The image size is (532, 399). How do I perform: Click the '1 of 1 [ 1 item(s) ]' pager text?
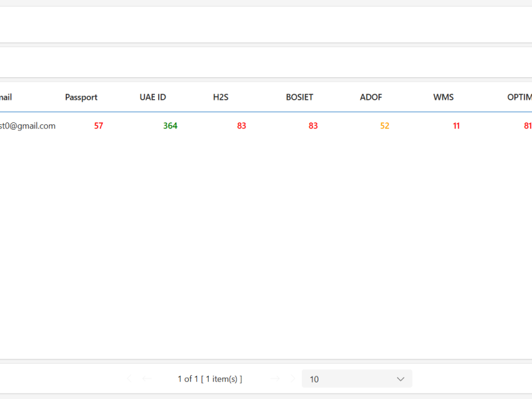coord(210,379)
